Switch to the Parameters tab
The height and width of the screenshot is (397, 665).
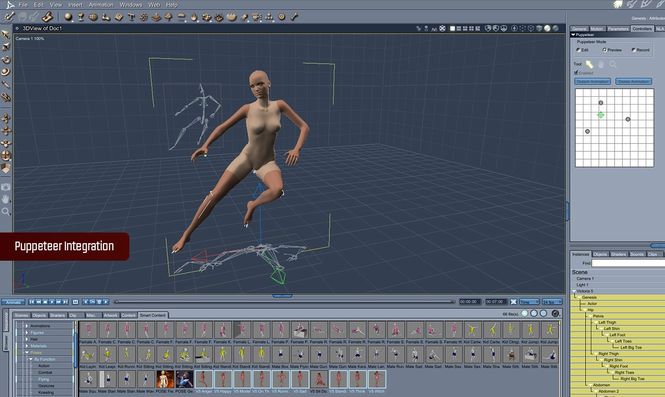[x=618, y=29]
